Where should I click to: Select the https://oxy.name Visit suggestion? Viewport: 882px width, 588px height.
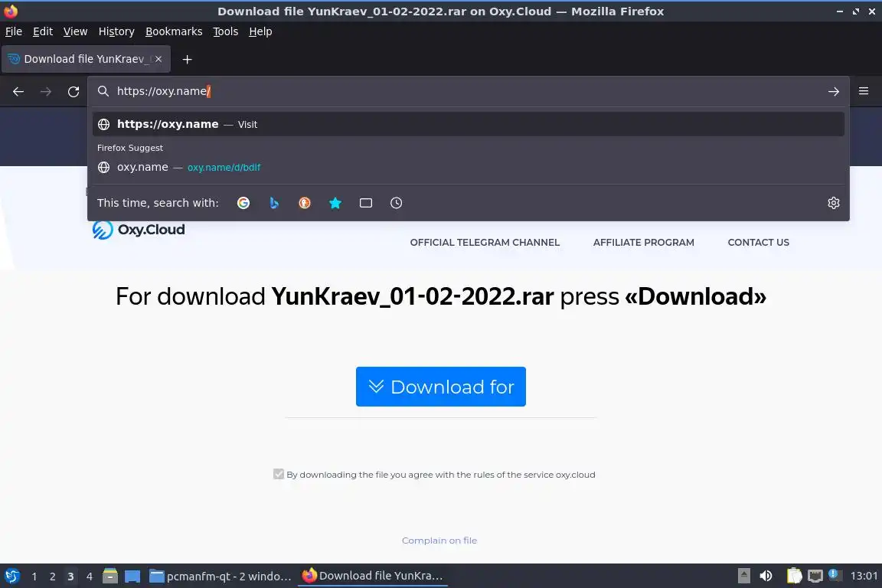coord(468,124)
